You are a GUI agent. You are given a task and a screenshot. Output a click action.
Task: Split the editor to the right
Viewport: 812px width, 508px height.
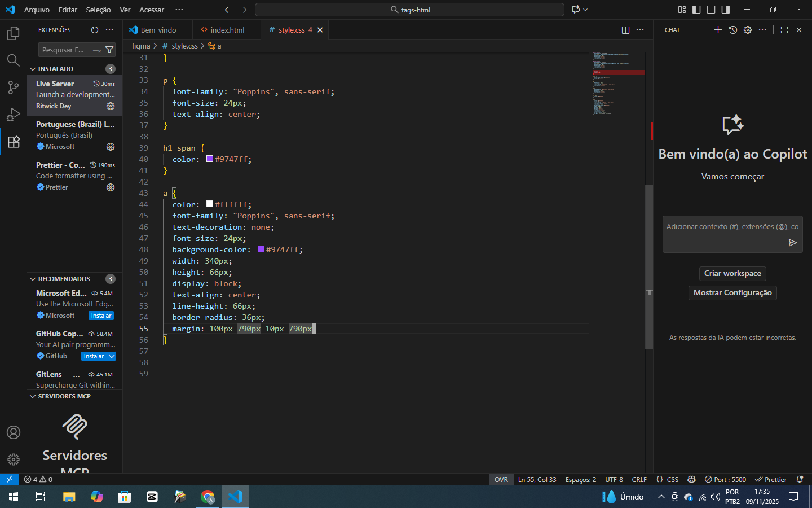tap(625, 30)
